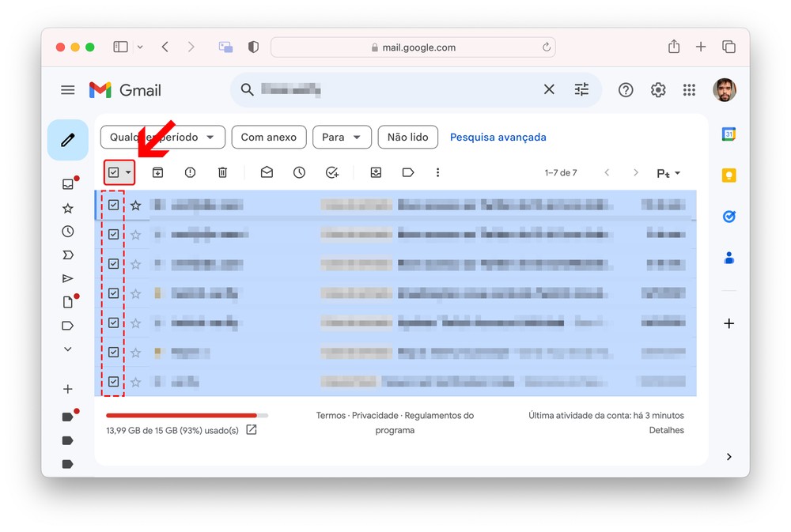791x532 pixels.
Task: Open the 'Pesquisa avançada' link
Action: [498, 137]
